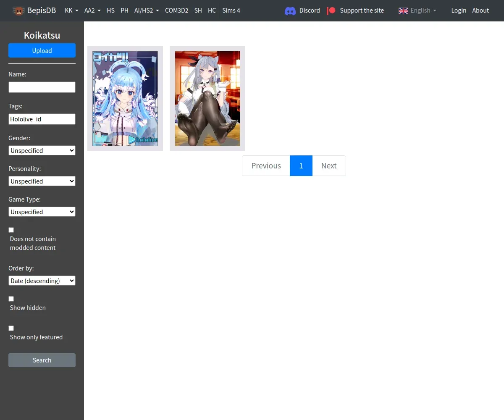
Task: Open the About link
Action: pyautogui.click(x=480, y=10)
